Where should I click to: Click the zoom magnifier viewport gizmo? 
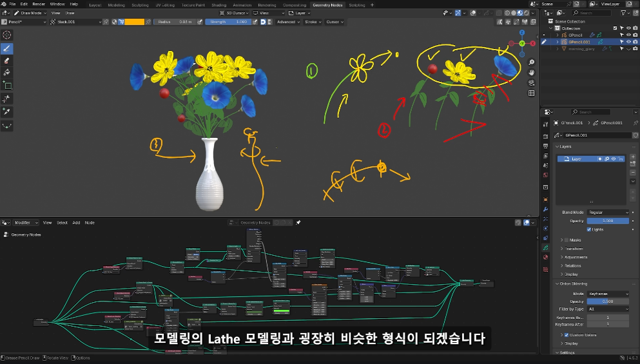(532, 62)
